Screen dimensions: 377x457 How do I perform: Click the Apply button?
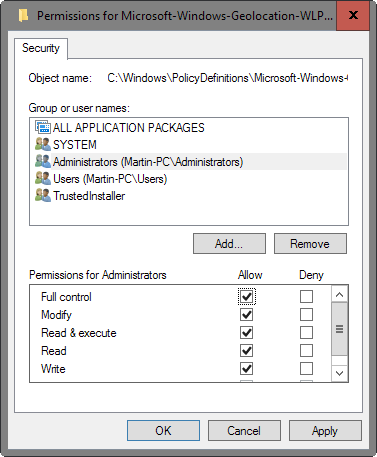325,430
